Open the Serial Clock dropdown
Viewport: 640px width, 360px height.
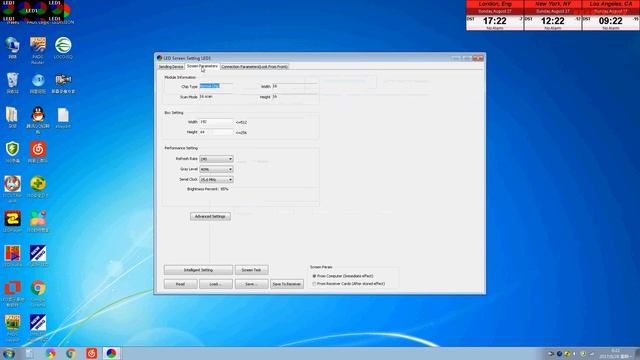216,180
